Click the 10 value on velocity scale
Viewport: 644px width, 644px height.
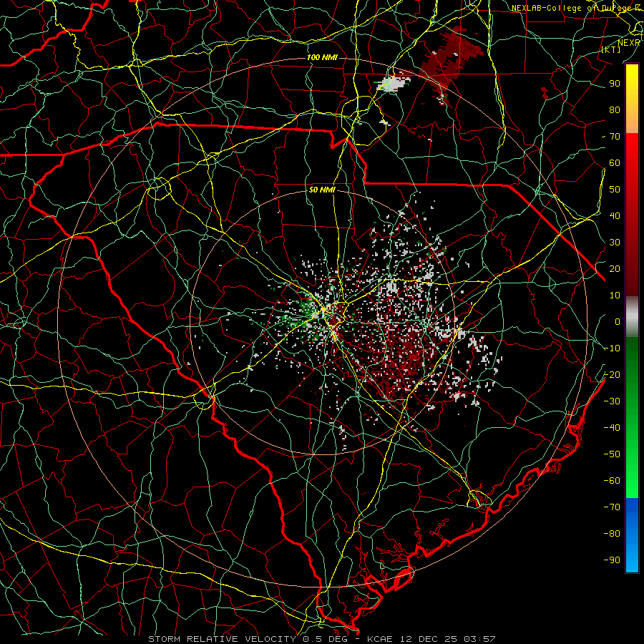615,296
